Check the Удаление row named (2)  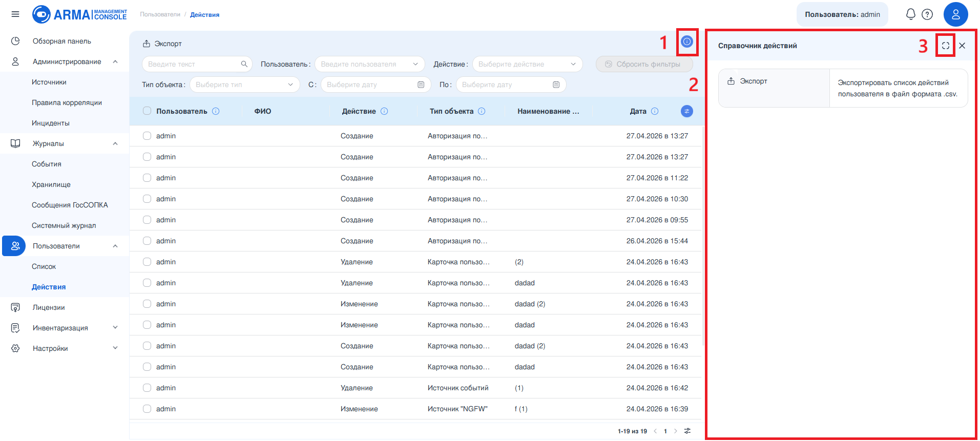pyautogui.click(x=147, y=262)
